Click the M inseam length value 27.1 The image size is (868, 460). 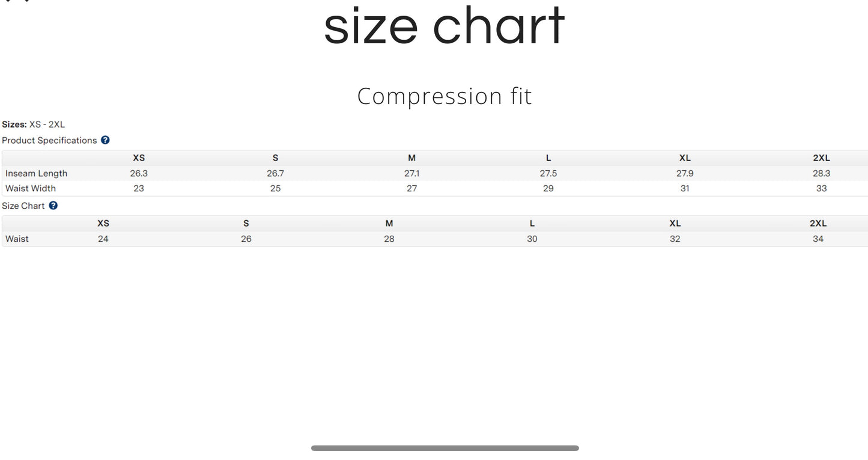pos(411,173)
